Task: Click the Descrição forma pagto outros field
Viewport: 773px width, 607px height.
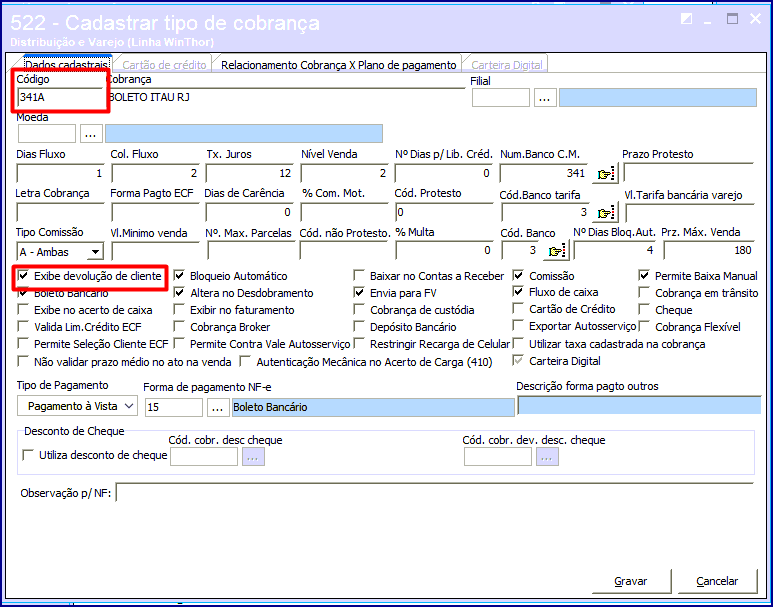Action: tap(639, 406)
